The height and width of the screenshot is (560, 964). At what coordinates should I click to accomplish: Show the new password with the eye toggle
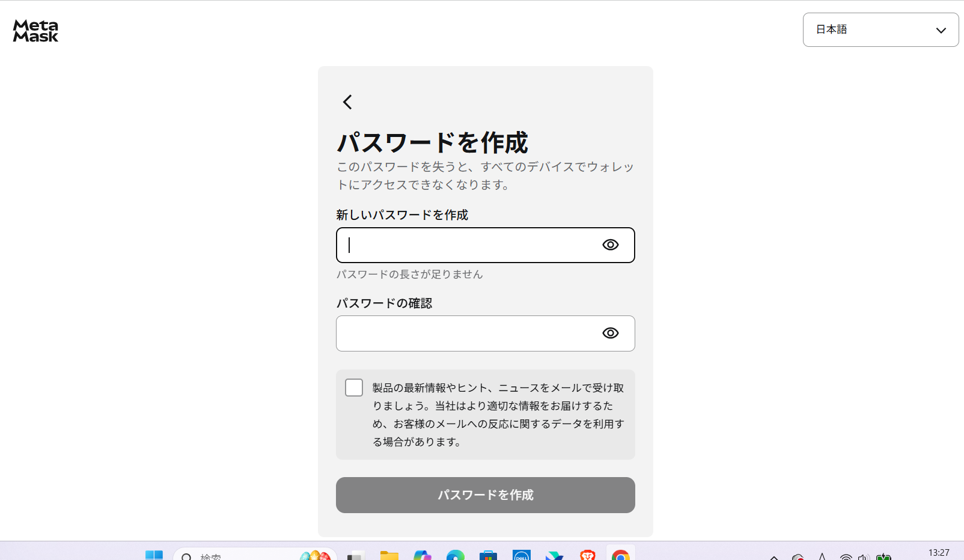(610, 245)
